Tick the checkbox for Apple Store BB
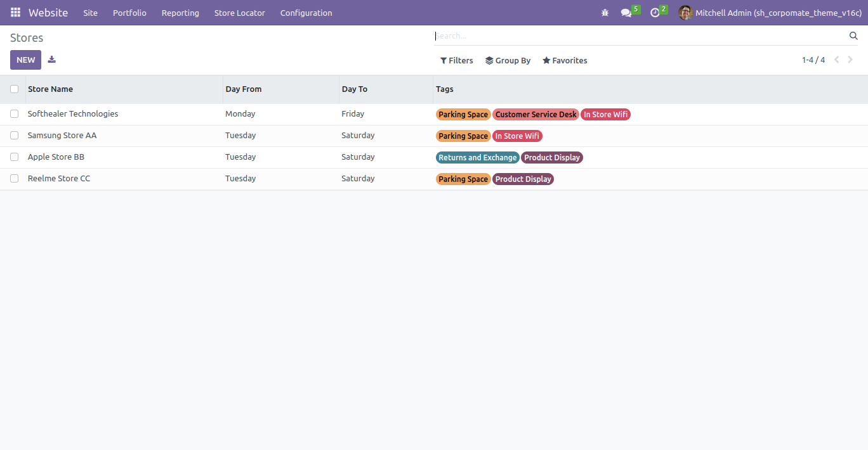 [14, 157]
